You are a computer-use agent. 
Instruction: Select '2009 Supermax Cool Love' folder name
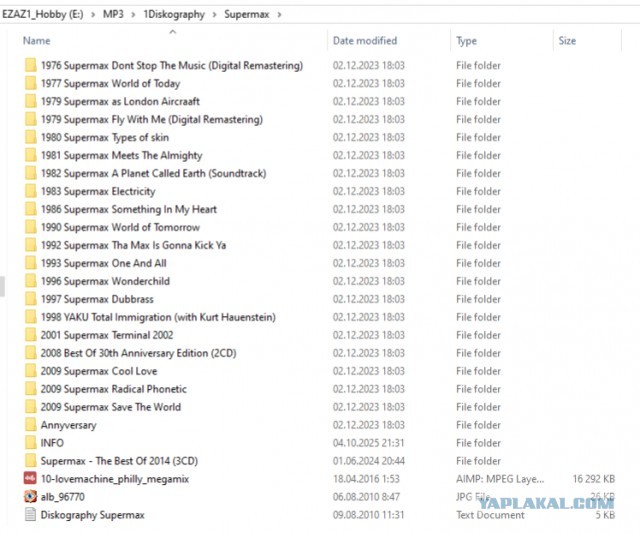point(99,371)
